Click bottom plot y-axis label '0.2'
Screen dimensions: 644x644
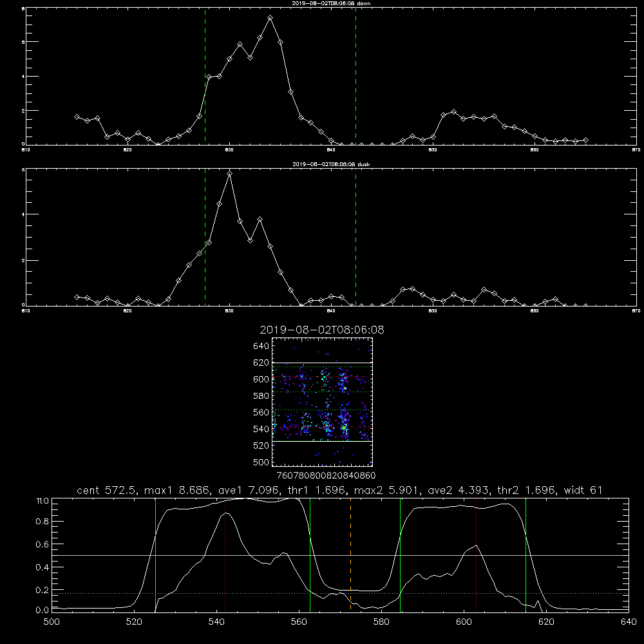[x=43, y=590]
